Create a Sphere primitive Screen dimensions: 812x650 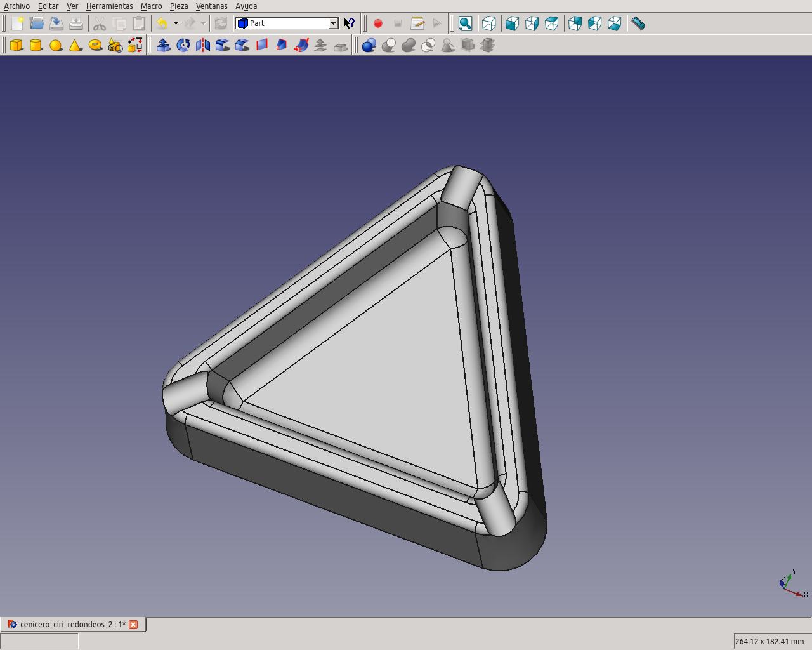coord(56,45)
